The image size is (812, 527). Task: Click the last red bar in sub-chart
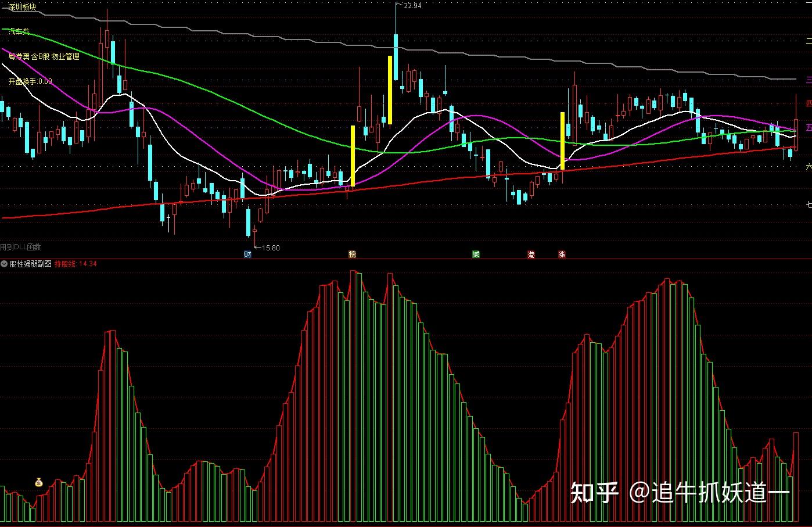point(796,476)
